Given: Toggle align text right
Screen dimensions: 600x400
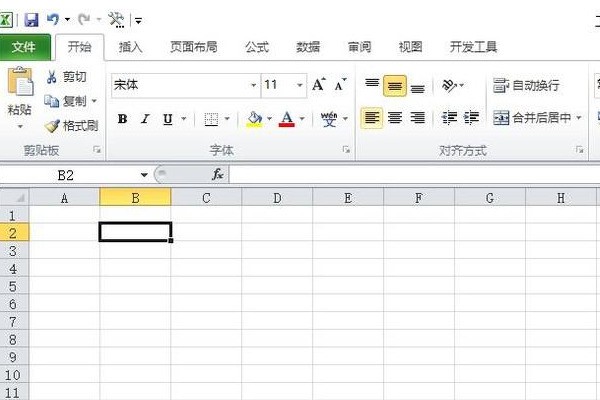Looking at the screenshot, I should 417,118.
